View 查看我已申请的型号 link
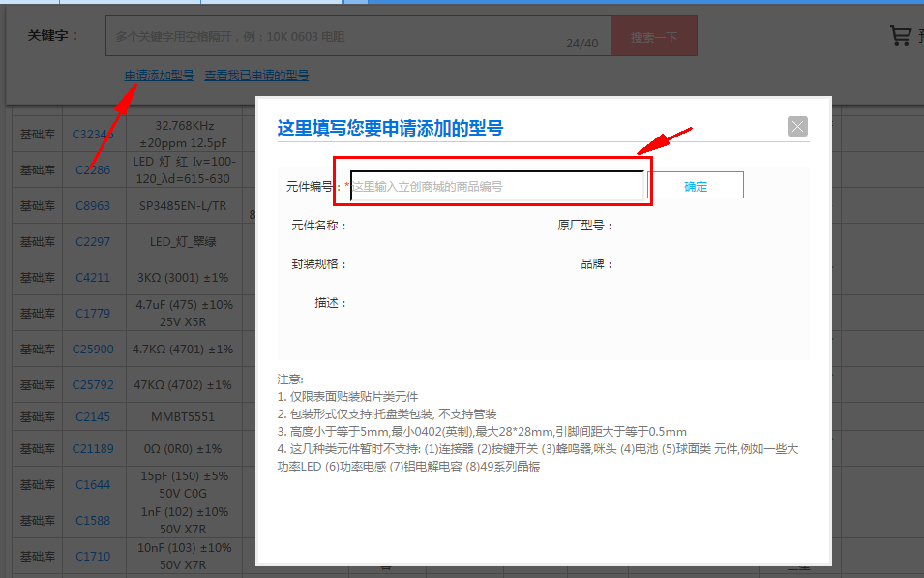This screenshot has height=578, width=924. (x=256, y=75)
